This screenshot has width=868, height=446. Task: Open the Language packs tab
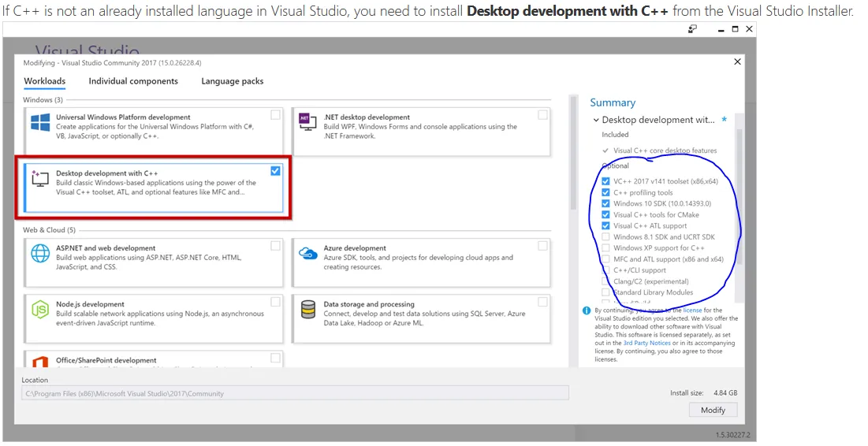click(x=233, y=81)
